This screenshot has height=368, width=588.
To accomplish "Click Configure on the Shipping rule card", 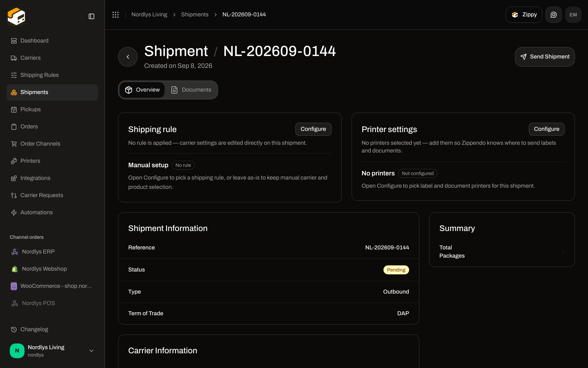I will 313,129.
